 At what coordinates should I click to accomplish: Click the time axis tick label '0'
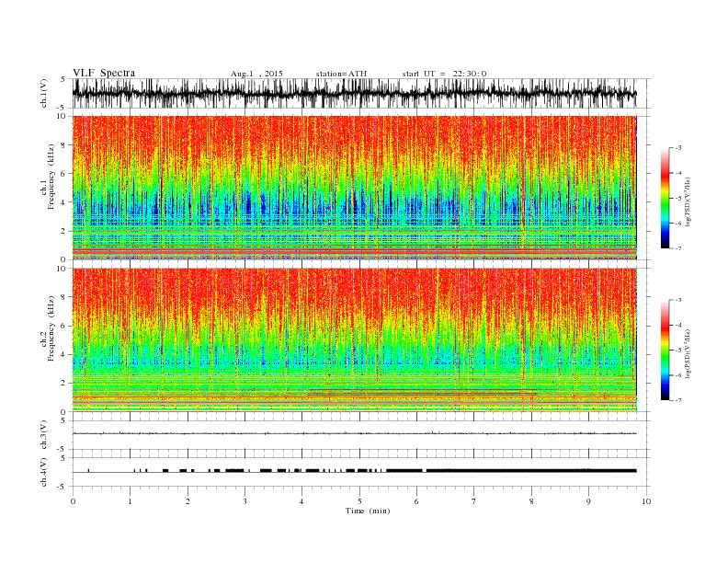(x=73, y=501)
